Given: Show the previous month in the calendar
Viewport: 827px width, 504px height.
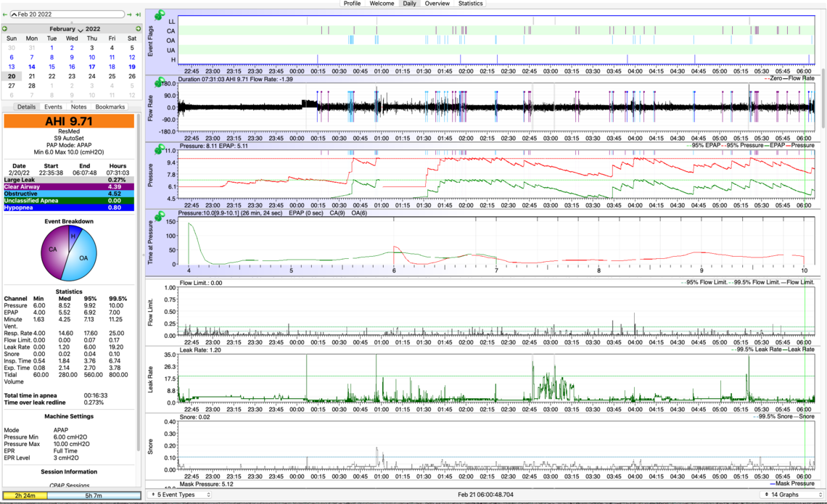Looking at the screenshot, I should 5,29.
